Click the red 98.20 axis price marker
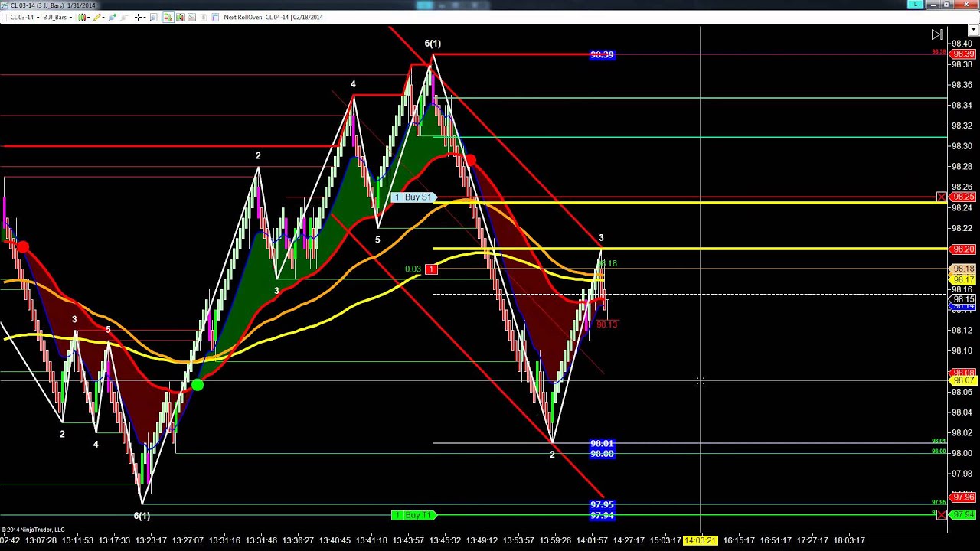The width and height of the screenshot is (980, 551). coord(962,249)
